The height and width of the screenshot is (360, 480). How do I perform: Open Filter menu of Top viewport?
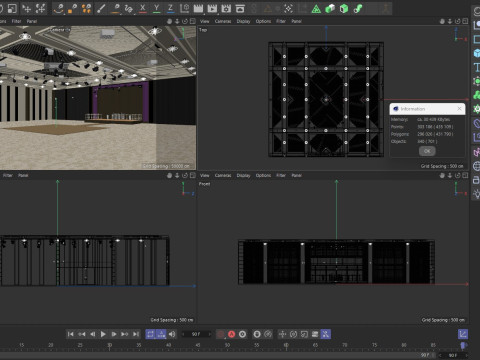[281, 21]
